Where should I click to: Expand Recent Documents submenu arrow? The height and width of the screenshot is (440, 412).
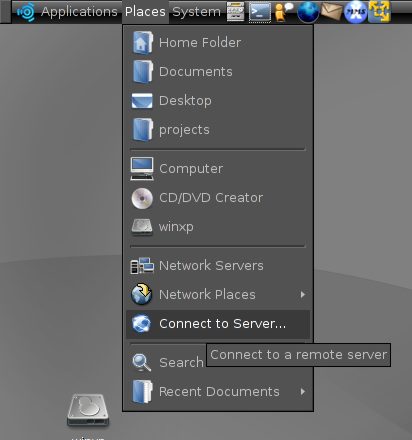point(302,391)
